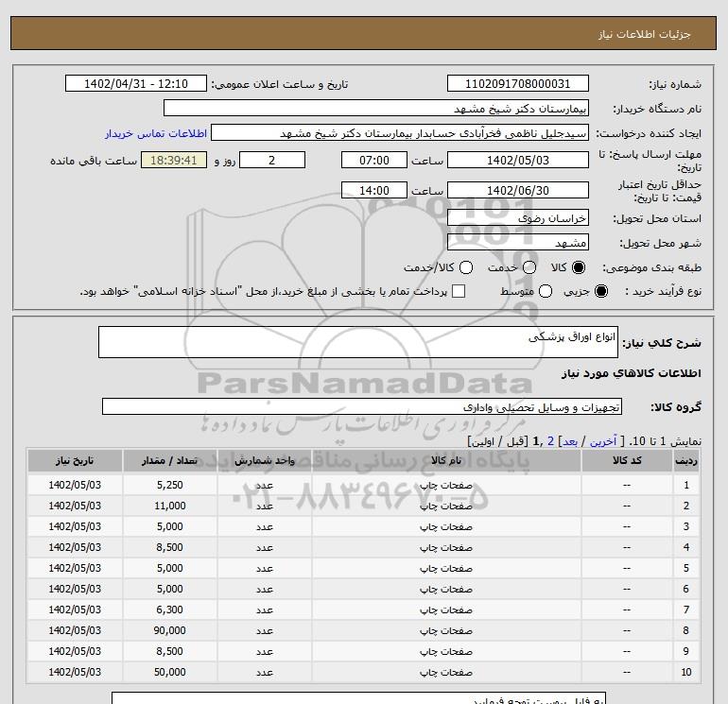Screen dimensions: 728x704
Task: Click the response deadline date 1402/05/03 field
Action: (518, 160)
